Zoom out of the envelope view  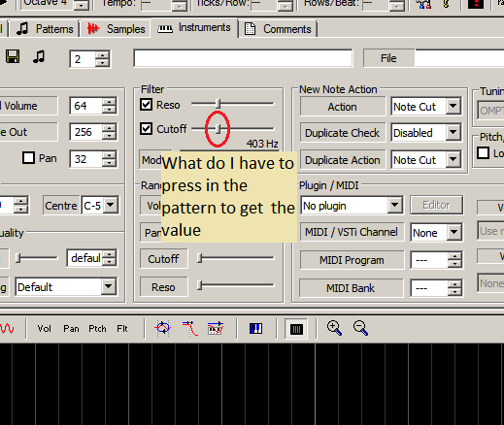click(x=360, y=328)
